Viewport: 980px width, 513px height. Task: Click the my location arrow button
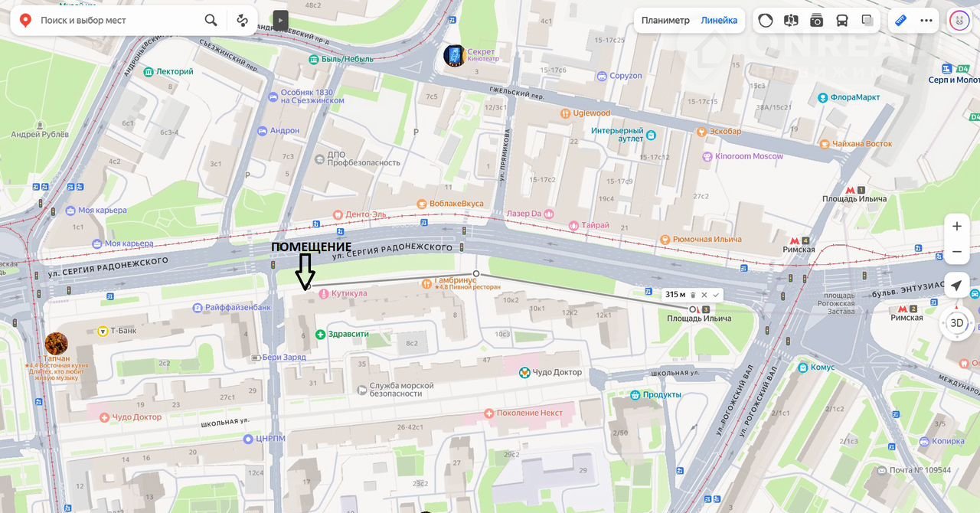pyautogui.click(x=956, y=286)
